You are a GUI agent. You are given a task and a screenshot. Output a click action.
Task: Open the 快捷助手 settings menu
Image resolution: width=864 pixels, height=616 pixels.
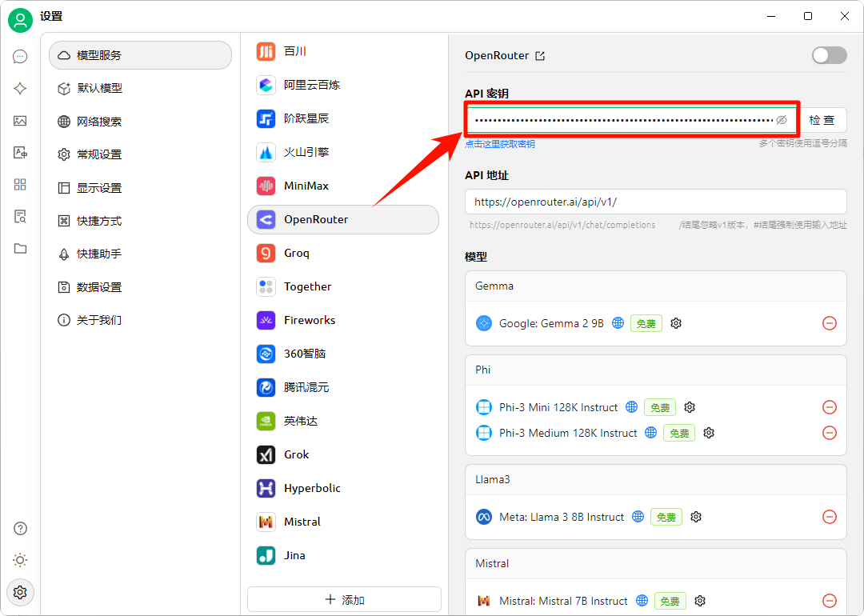coord(140,254)
